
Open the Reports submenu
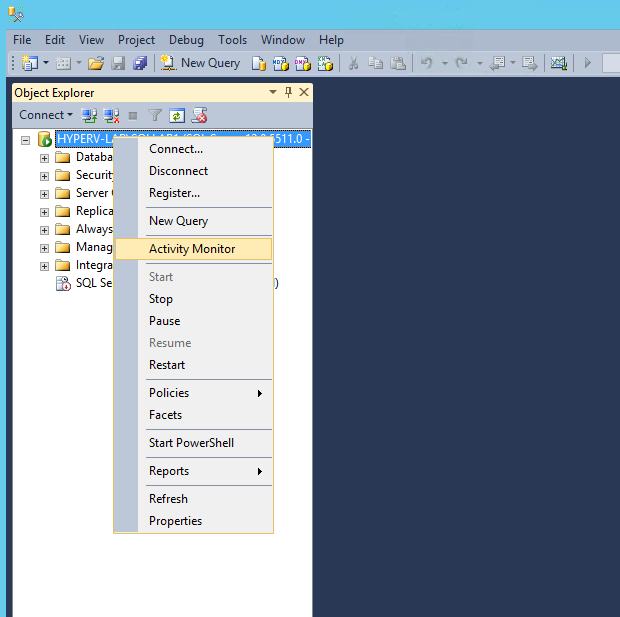(193, 471)
